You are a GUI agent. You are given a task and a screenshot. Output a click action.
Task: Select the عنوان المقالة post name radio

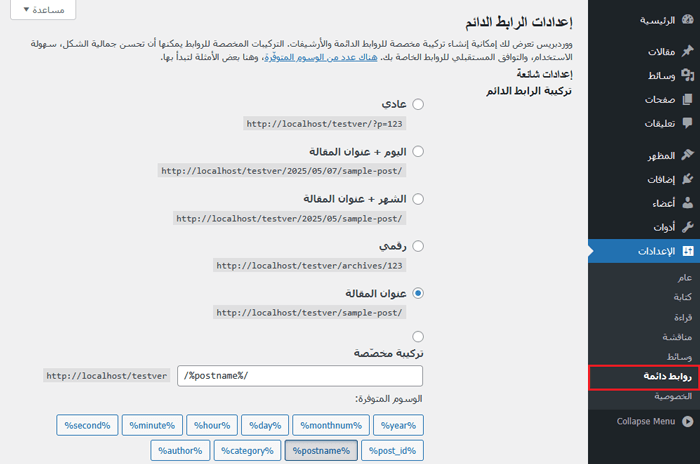(418, 293)
